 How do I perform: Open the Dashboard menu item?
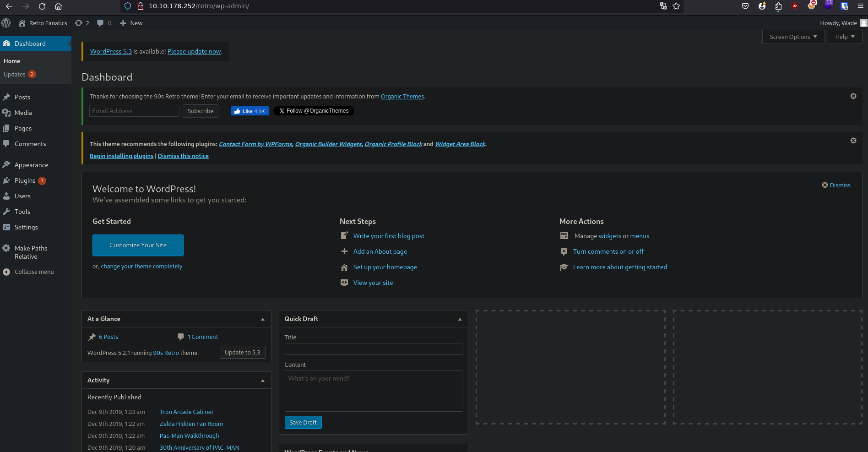point(36,44)
